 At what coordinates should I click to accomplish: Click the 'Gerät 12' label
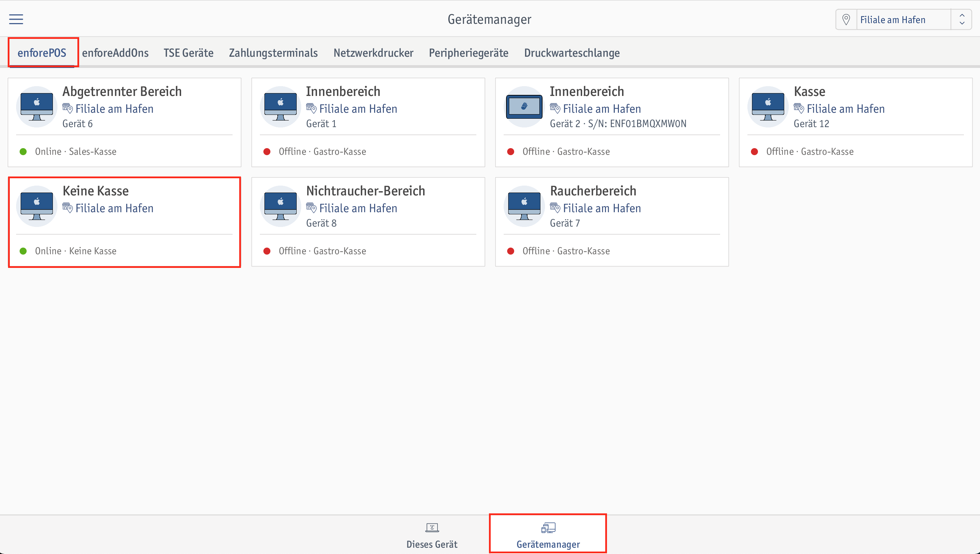(x=812, y=124)
